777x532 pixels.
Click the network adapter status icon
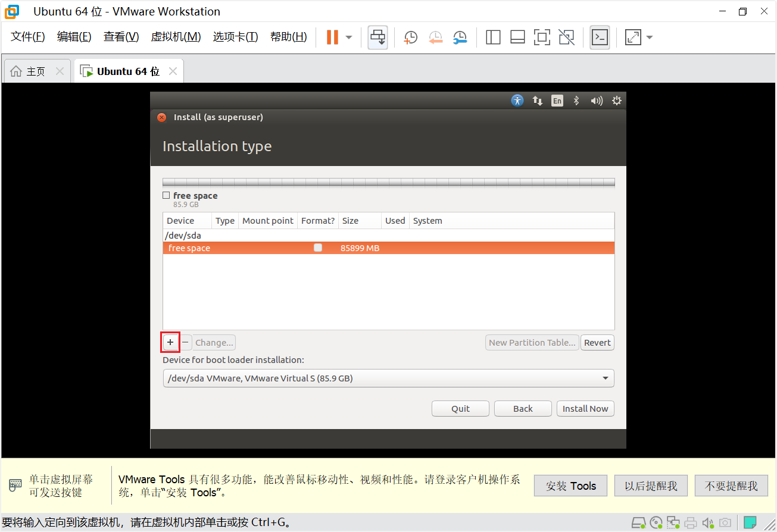673,523
